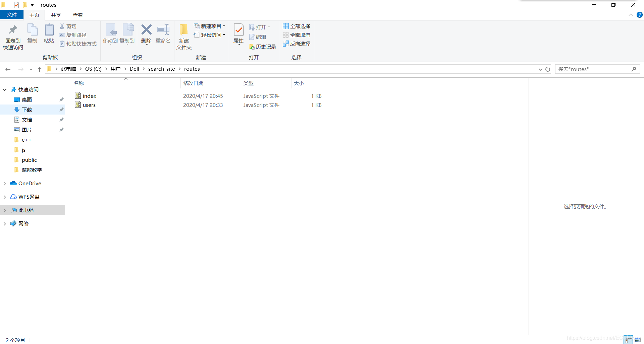This screenshot has width=644, height=344.
Task: Click Select all (全部选择)
Action: [x=297, y=26]
